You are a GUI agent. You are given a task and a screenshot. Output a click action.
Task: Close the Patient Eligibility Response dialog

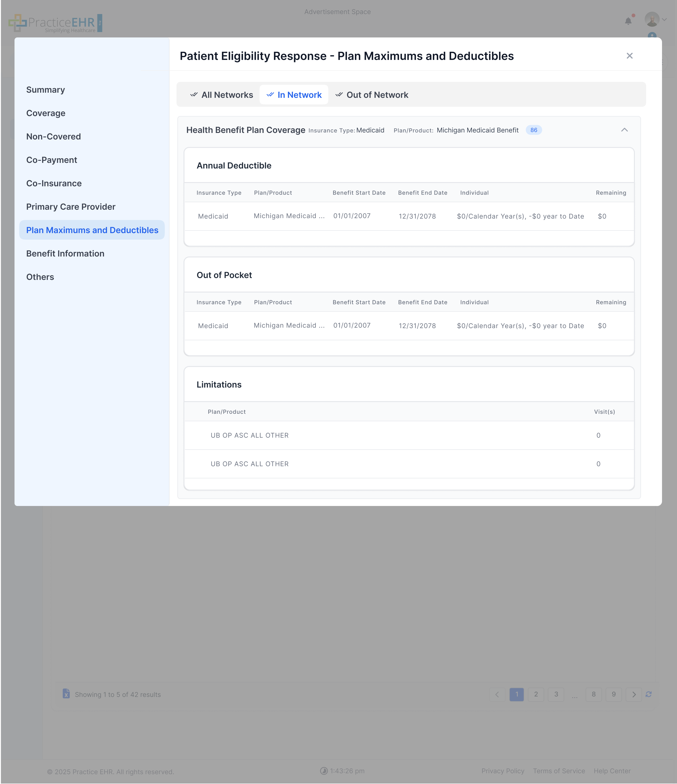[629, 56]
